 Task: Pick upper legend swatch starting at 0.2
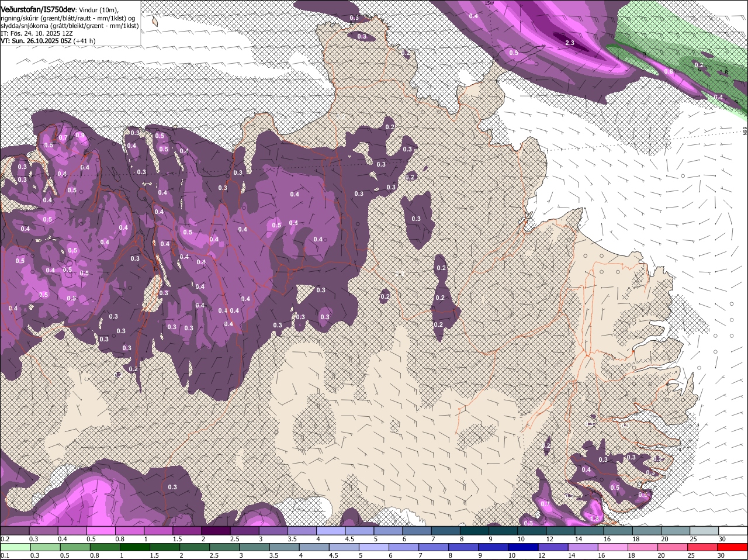coord(15,530)
